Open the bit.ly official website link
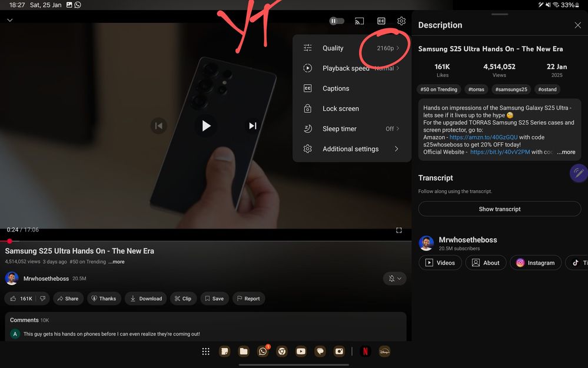588x368 pixels. 500,152
